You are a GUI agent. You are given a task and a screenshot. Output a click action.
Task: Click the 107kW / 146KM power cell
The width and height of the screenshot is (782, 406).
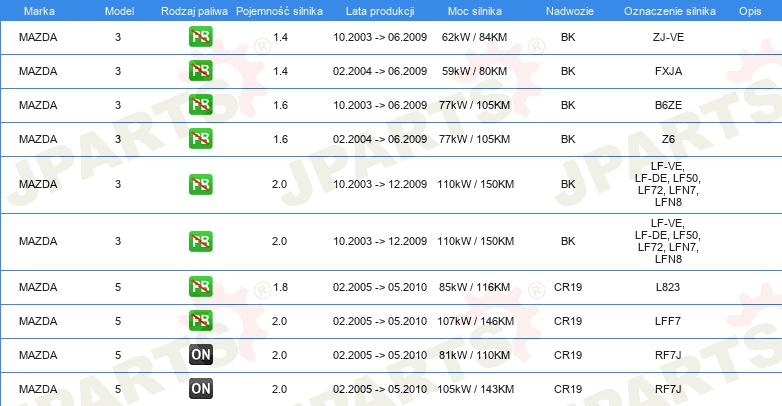(x=475, y=321)
